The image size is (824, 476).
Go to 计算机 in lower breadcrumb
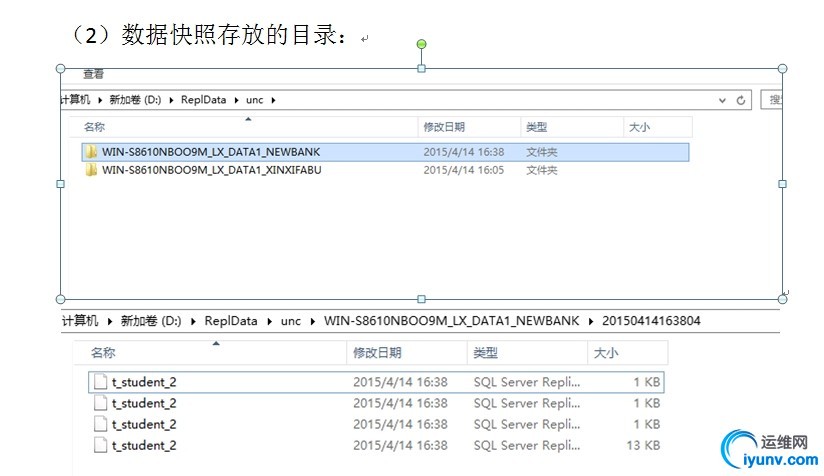(80, 321)
